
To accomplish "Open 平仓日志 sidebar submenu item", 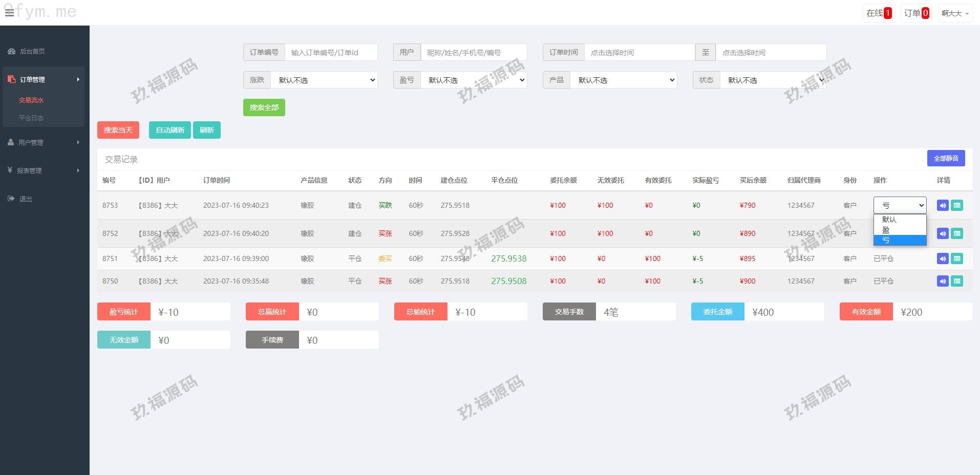I will click(31, 118).
